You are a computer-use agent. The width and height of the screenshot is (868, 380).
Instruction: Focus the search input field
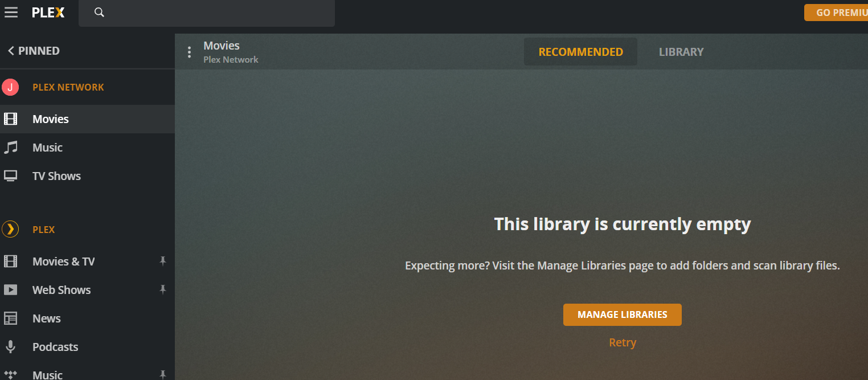click(207, 13)
